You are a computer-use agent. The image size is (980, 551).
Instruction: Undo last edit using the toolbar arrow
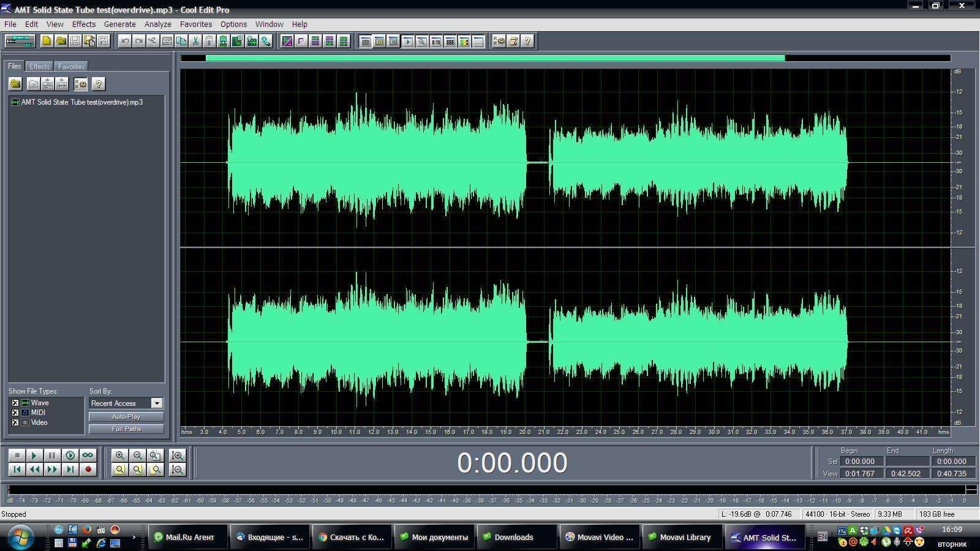(x=125, y=41)
